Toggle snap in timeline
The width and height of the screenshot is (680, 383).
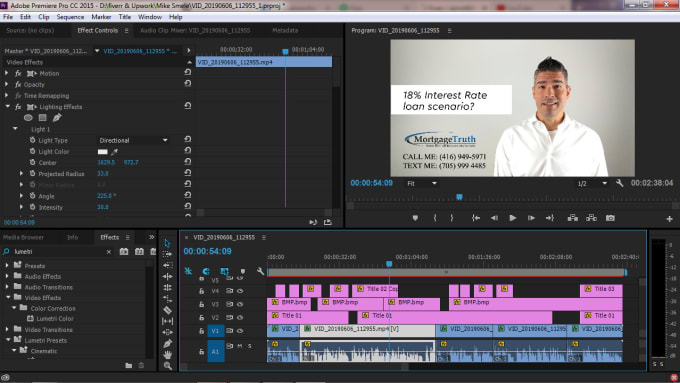(206, 272)
